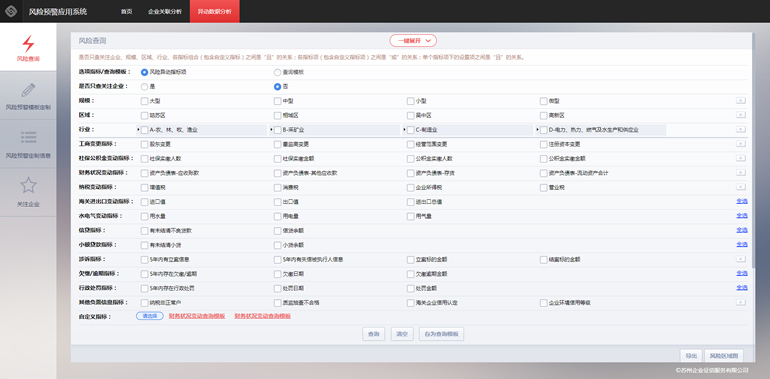Check the 欠缴日期 checkbox
The width and height of the screenshot is (770, 379).
pyautogui.click(x=277, y=273)
